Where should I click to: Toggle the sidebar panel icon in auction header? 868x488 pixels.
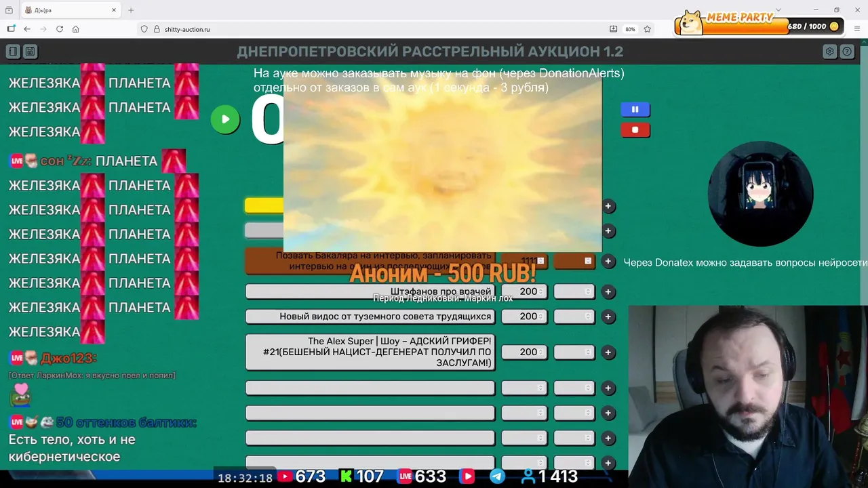(x=13, y=52)
